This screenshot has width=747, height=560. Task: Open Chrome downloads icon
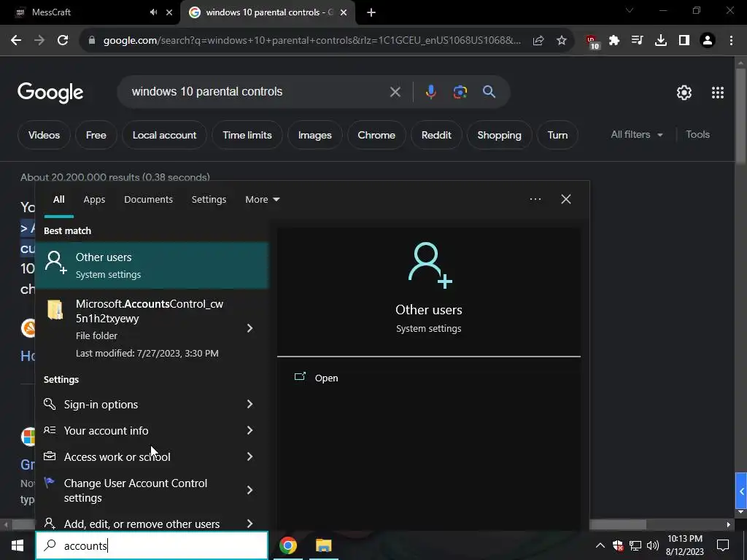coord(661,41)
